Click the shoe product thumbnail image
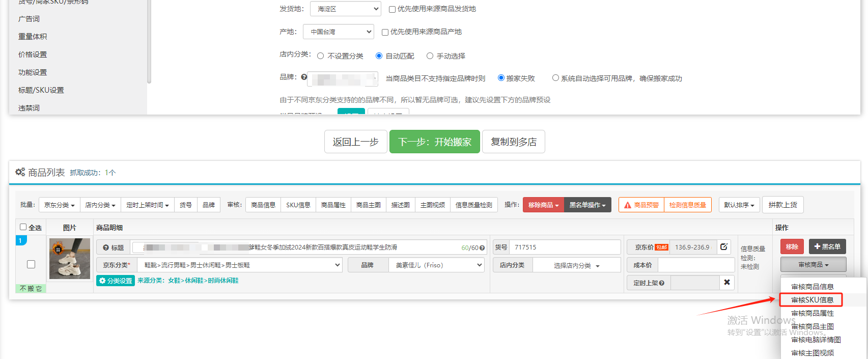Image resolution: width=868 pixels, height=359 pixels. [70, 259]
